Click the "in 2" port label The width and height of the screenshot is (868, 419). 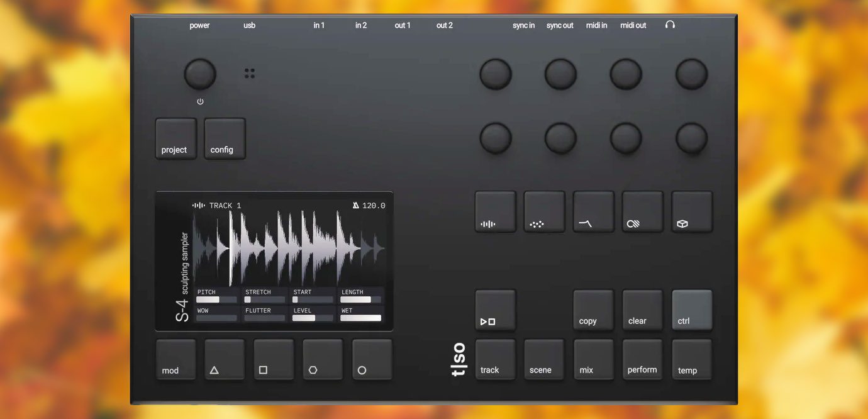pyautogui.click(x=361, y=26)
